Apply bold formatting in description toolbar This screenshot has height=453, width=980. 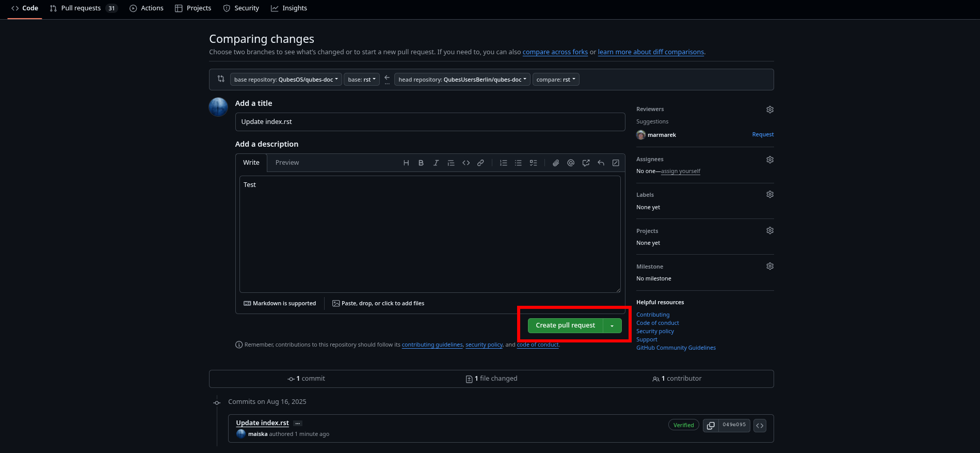point(421,163)
